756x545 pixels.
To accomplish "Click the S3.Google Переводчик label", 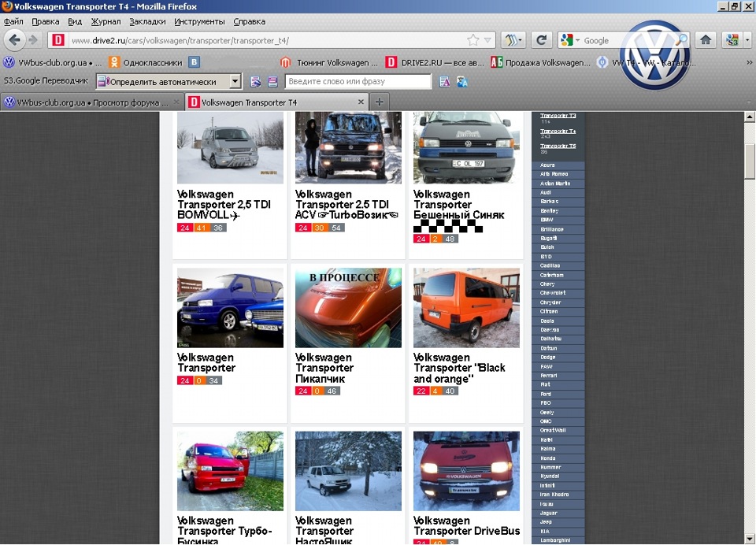I will tap(46, 81).
